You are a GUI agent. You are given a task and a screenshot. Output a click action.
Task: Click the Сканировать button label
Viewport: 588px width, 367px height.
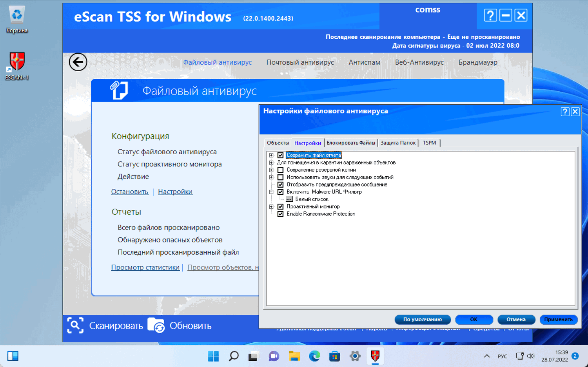pyautogui.click(x=116, y=326)
